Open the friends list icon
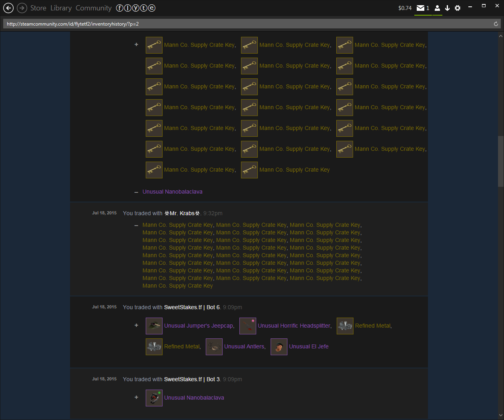Image resolution: width=504 pixels, height=420 pixels. coord(437,8)
